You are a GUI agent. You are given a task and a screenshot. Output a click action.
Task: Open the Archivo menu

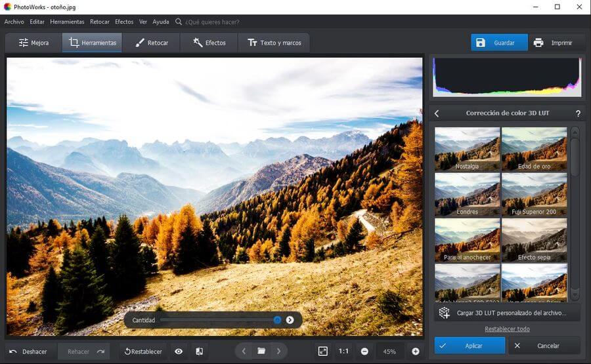pyautogui.click(x=14, y=22)
